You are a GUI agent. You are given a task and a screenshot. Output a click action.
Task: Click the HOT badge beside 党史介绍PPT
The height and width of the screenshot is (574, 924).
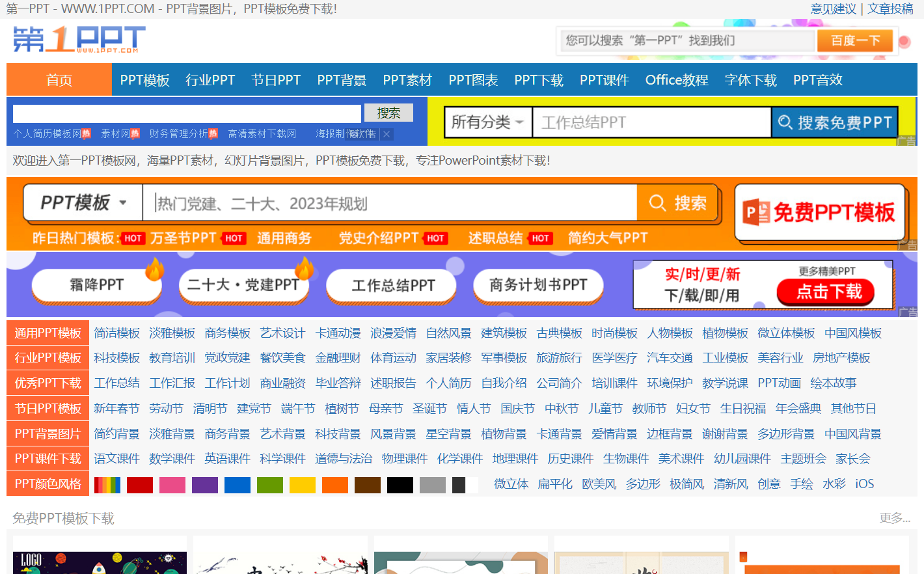435,238
